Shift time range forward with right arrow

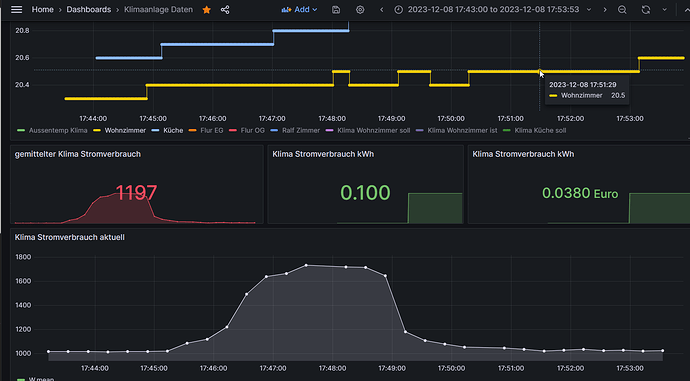click(605, 10)
